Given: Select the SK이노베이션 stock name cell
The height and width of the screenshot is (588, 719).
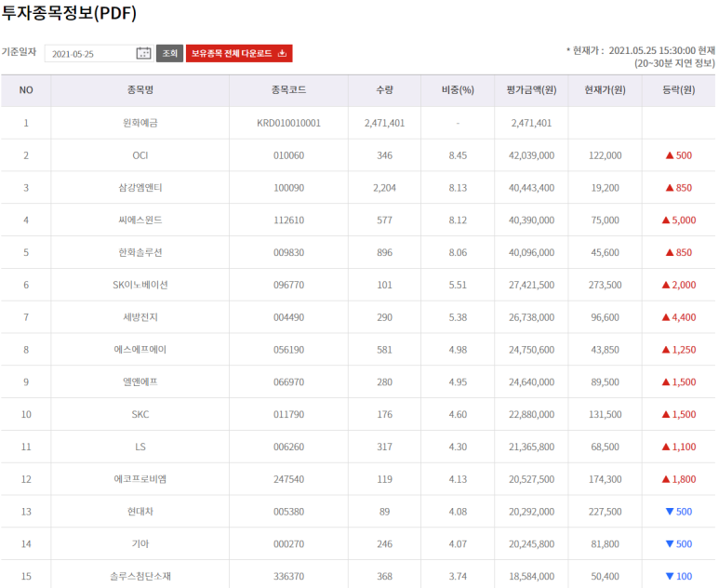Looking at the screenshot, I should [x=140, y=285].
